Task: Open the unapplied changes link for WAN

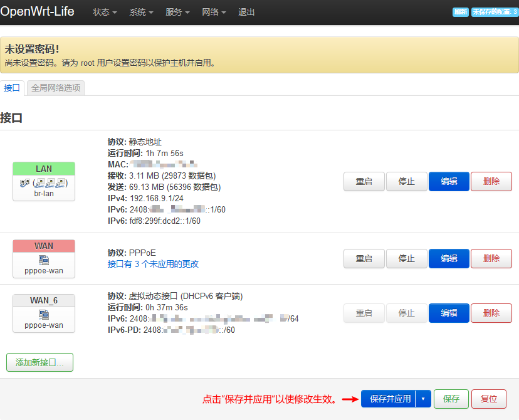Action: pyautogui.click(x=153, y=264)
